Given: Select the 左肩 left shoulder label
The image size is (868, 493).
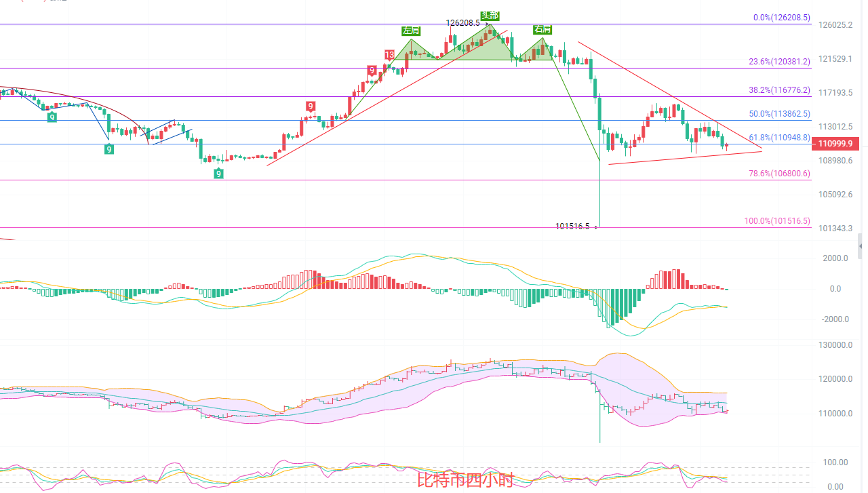Looking at the screenshot, I should point(411,31).
